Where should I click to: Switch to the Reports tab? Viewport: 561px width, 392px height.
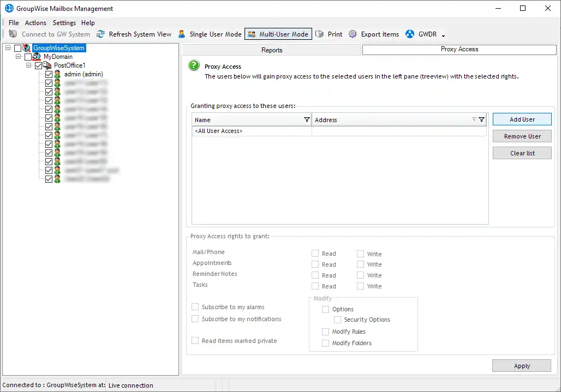[272, 50]
